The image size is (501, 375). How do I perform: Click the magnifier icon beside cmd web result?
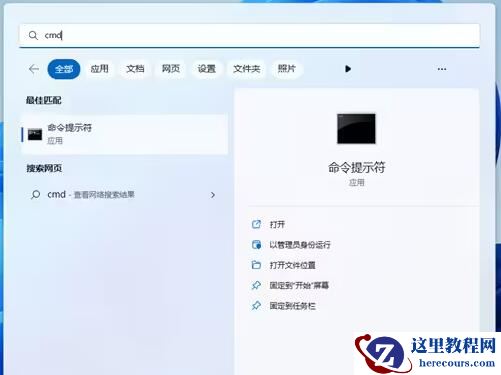[35, 194]
